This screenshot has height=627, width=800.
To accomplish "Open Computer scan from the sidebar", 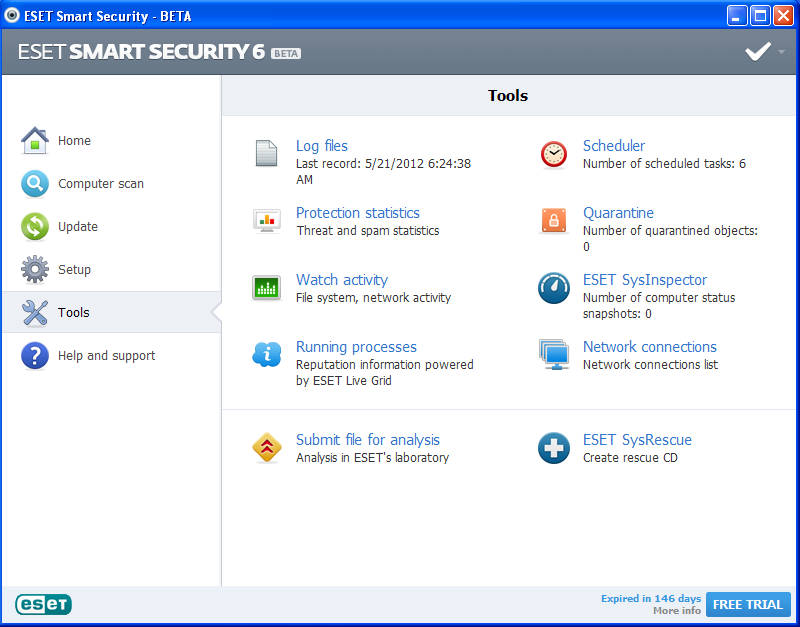I will click(x=100, y=184).
